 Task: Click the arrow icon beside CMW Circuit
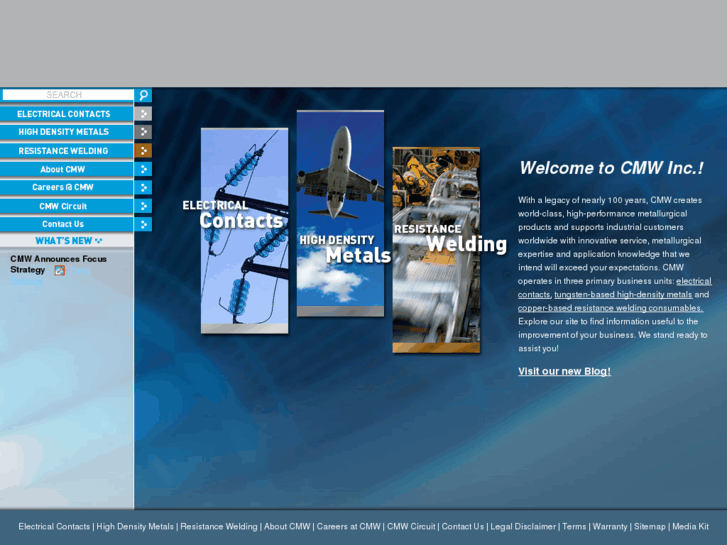(143, 206)
